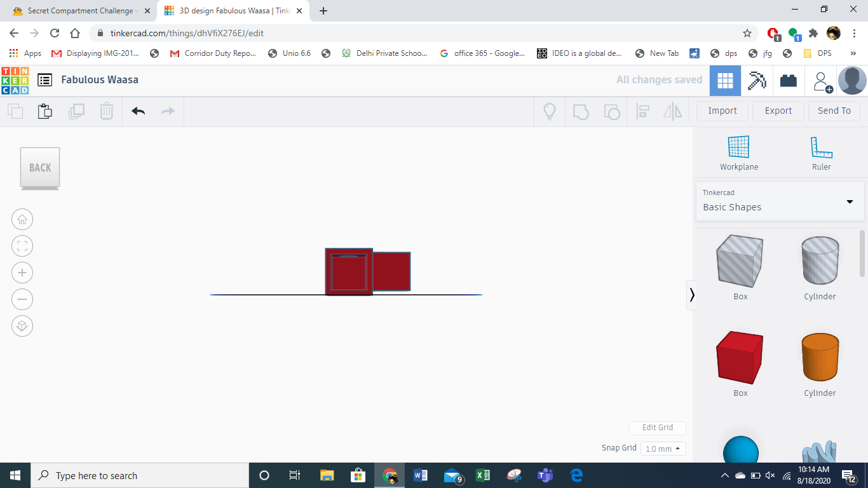Image resolution: width=868 pixels, height=488 pixels.
Task: Select the Workplane tool
Action: (739, 154)
